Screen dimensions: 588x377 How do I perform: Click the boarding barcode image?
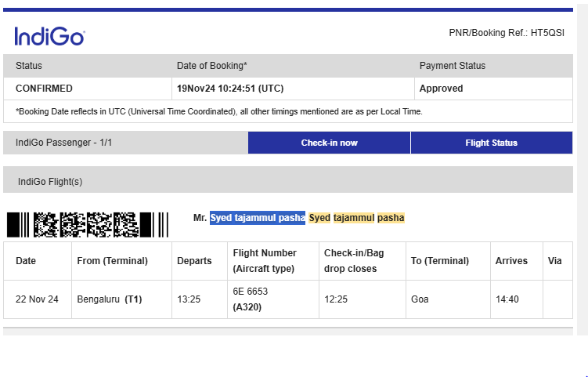click(88, 224)
